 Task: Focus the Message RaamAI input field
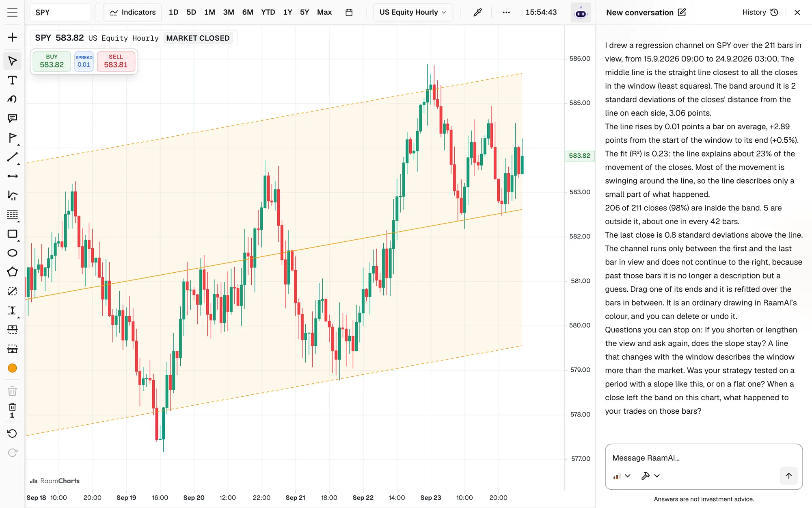[x=703, y=458]
